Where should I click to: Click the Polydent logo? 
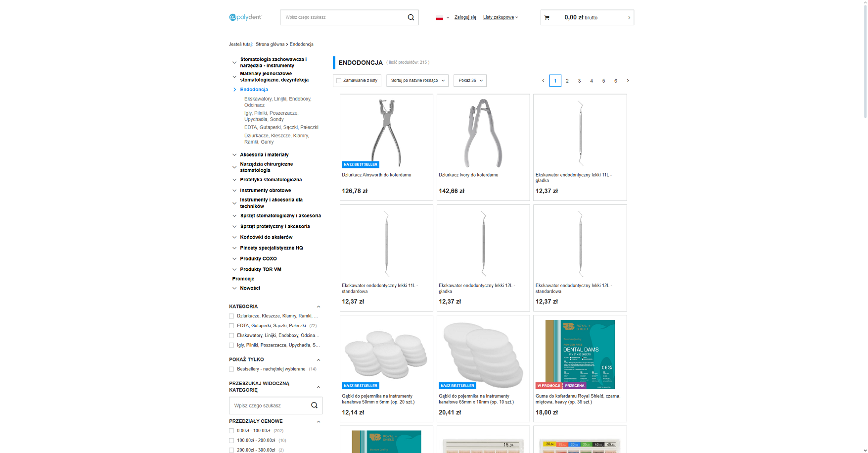(x=245, y=17)
